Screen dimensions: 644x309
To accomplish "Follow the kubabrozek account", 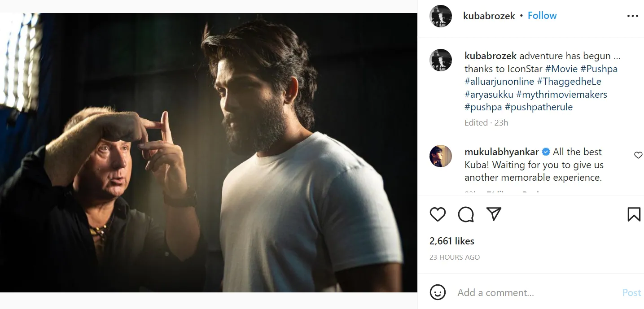I will click(542, 16).
